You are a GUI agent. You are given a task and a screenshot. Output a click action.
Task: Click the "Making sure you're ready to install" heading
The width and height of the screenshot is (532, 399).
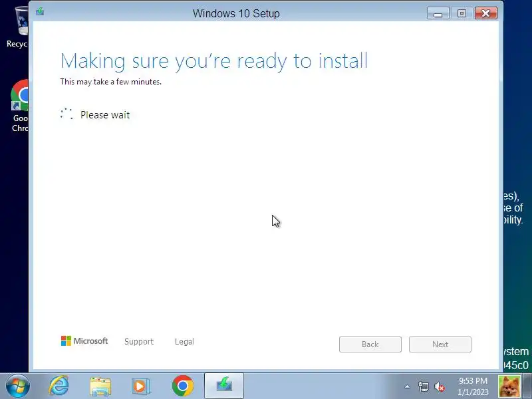tap(214, 61)
